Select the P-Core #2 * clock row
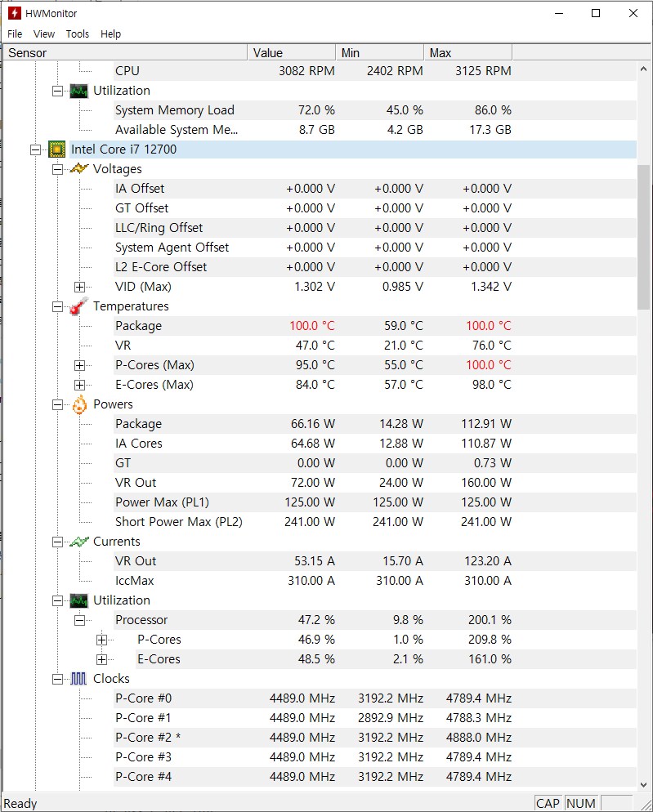Screen dimensions: 653x812 coord(375,738)
